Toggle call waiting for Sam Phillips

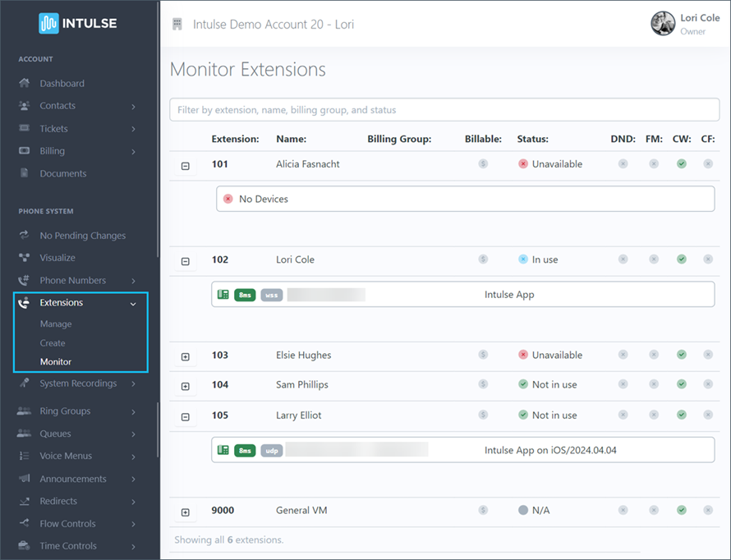point(682,384)
